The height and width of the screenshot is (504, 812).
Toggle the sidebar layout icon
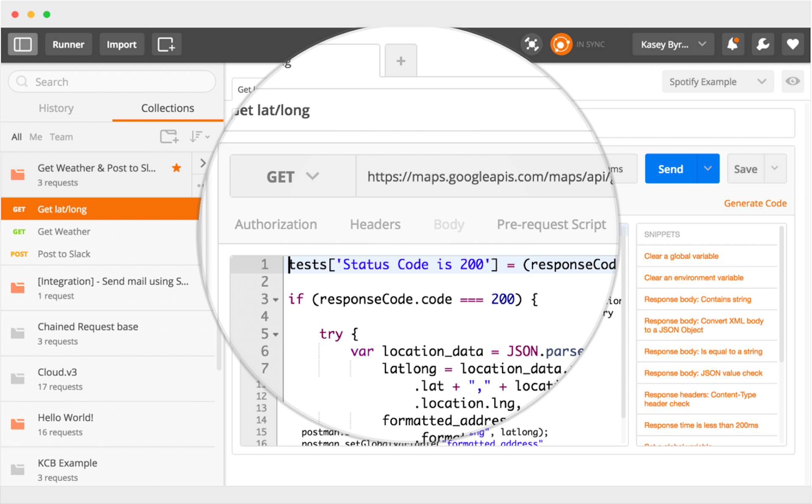(x=23, y=44)
